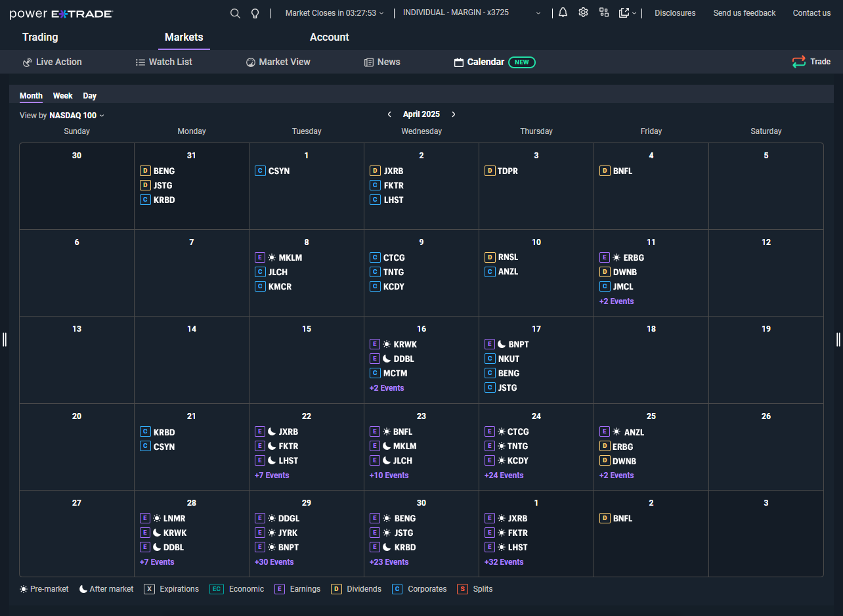Expand +23 Events on April 30
843x616 pixels.
click(389, 562)
